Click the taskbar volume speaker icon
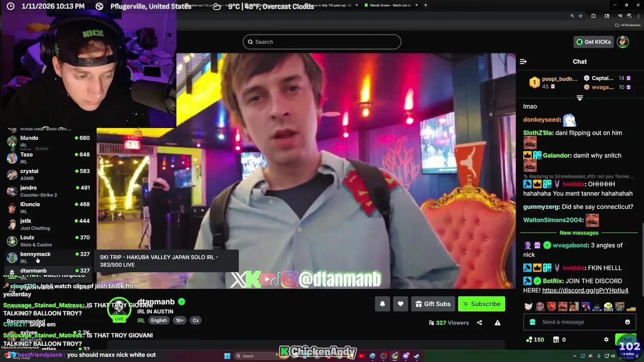 pos(613,356)
